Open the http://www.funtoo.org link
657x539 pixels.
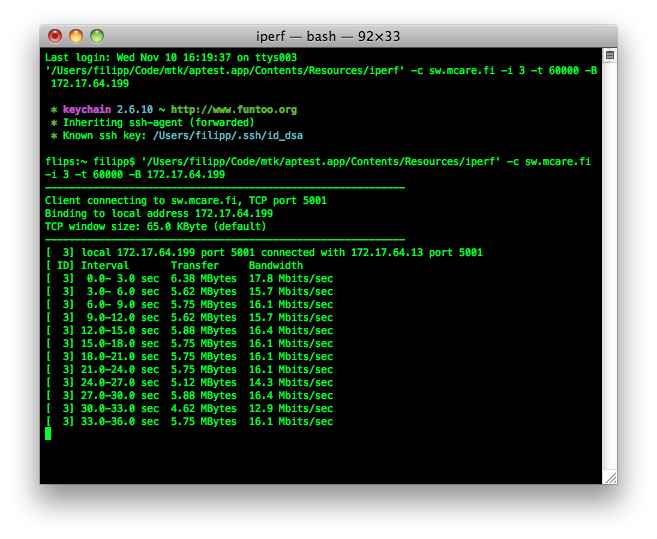pos(234,110)
